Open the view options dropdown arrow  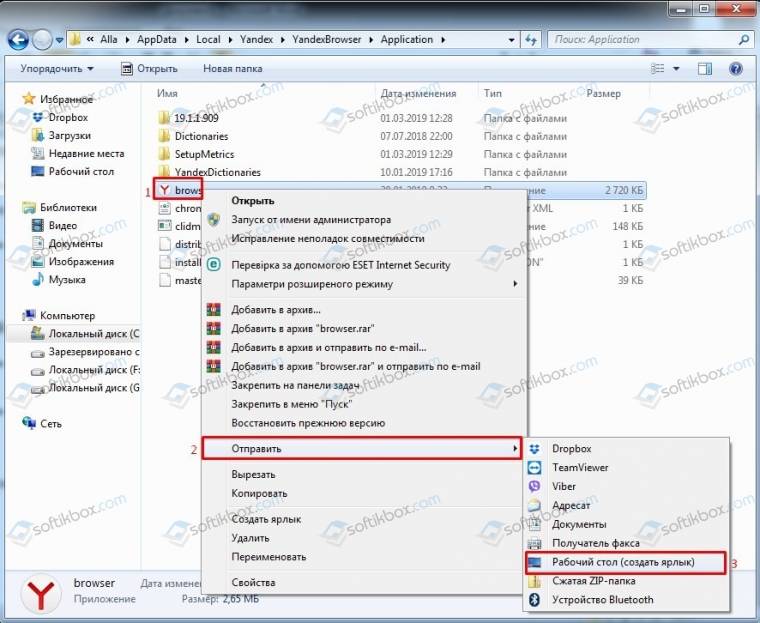click(x=677, y=69)
